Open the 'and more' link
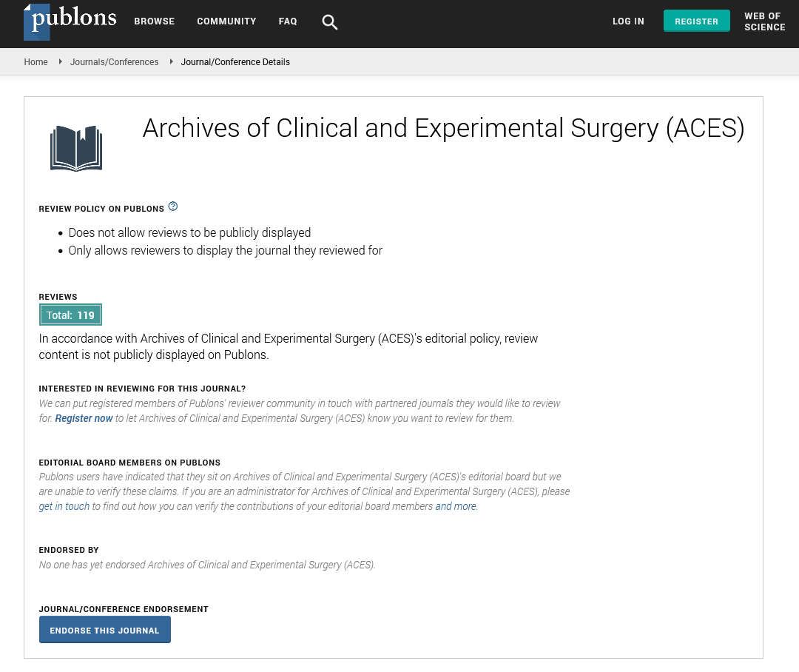Screen dimensions: 799x672 (456, 506)
